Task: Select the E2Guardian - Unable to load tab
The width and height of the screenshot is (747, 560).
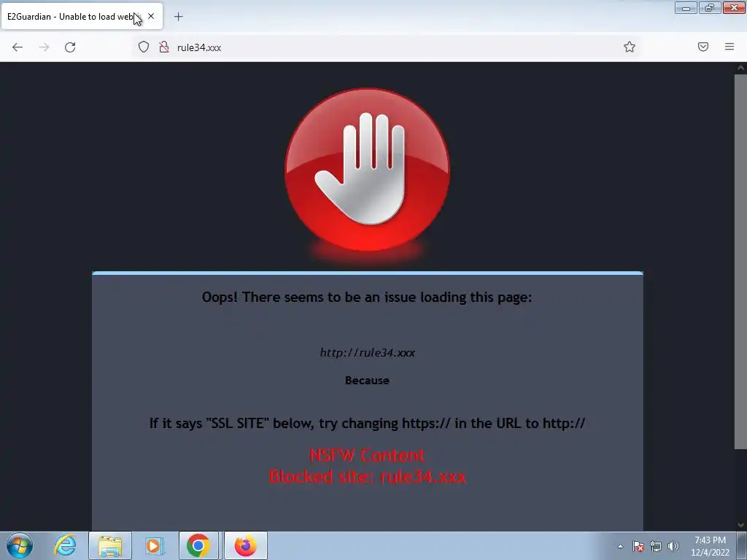Action: [x=82, y=16]
